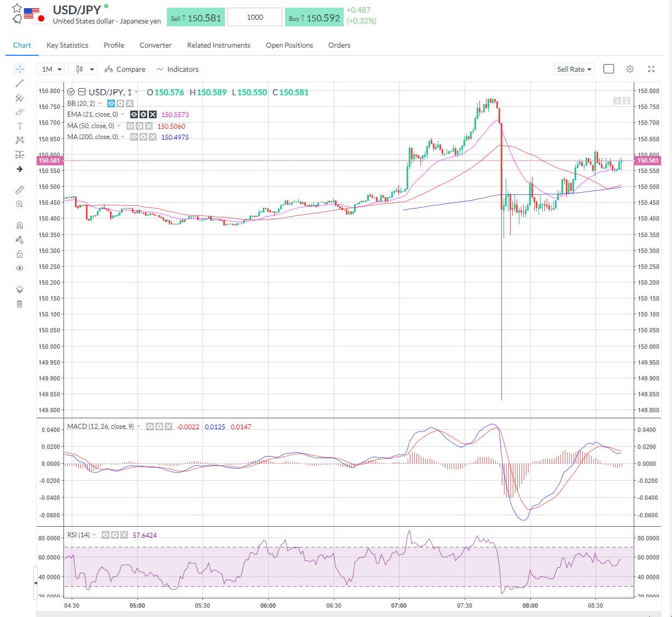The width and height of the screenshot is (672, 617).
Task: Switch the chart to fullscreen mode
Action: 651,69
